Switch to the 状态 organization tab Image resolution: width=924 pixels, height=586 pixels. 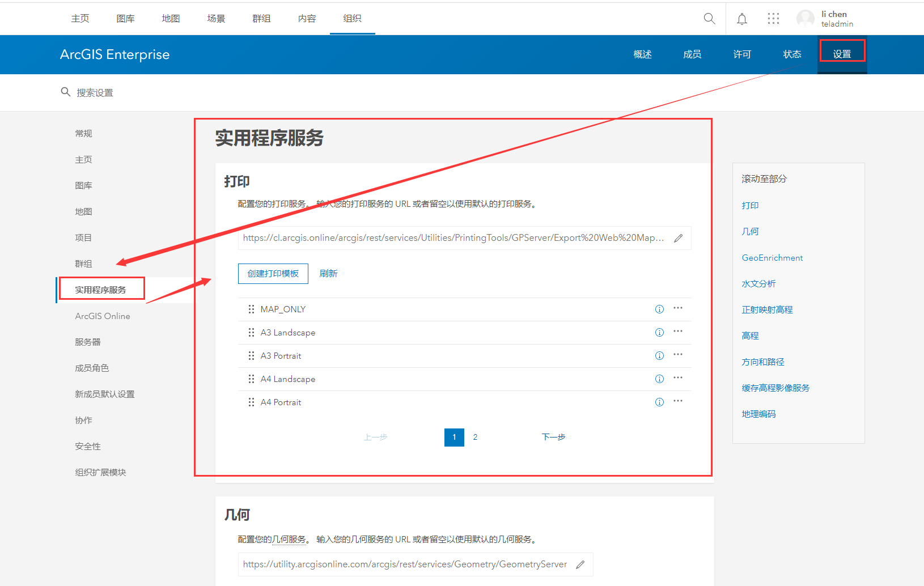pyautogui.click(x=792, y=54)
